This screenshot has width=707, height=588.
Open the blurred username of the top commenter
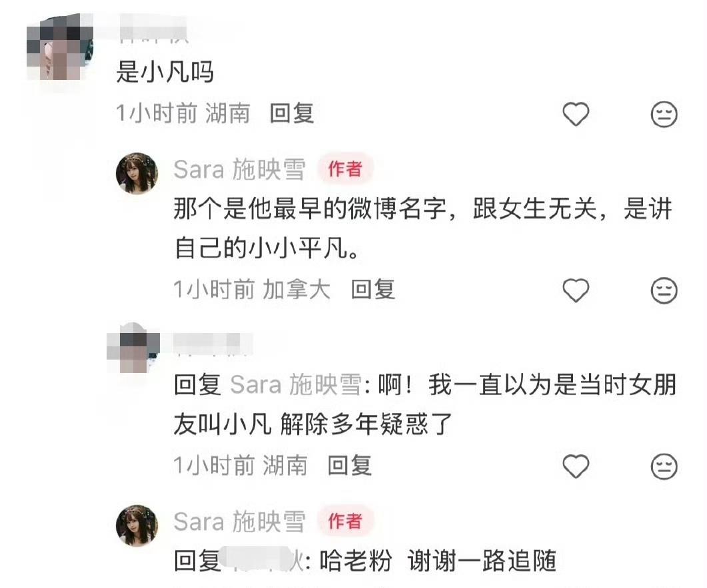153,29
